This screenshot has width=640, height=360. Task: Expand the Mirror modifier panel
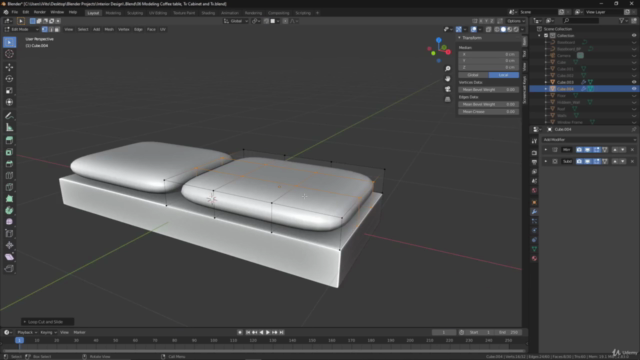pos(546,150)
